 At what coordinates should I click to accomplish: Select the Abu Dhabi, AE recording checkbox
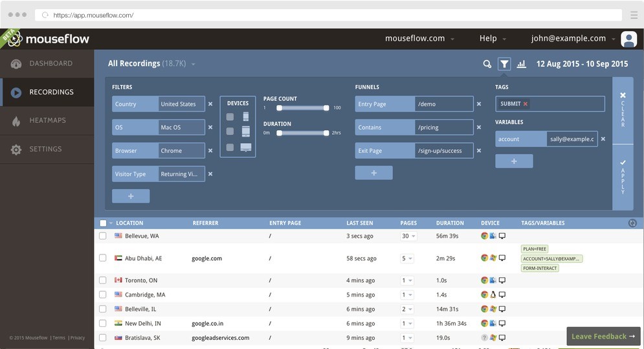[x=103, y=258]
